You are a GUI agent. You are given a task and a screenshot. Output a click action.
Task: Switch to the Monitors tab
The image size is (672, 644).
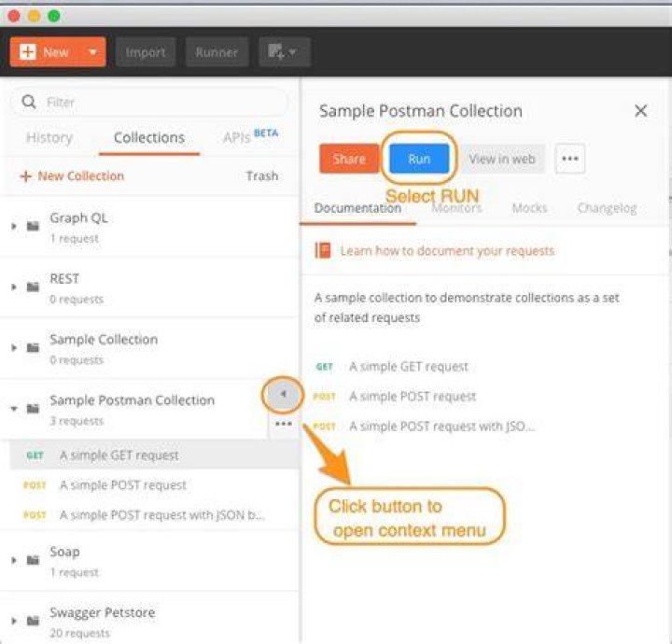[x=456, y=208]
